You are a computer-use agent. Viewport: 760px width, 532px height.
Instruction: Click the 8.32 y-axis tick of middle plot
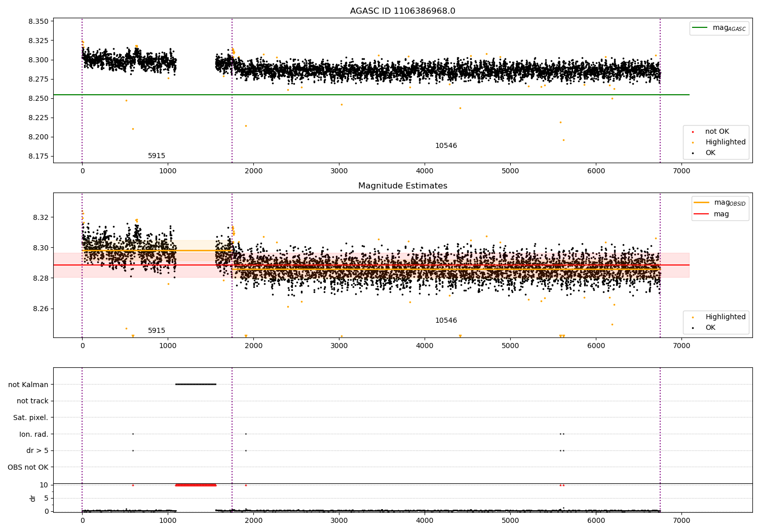tap(41, 218)
